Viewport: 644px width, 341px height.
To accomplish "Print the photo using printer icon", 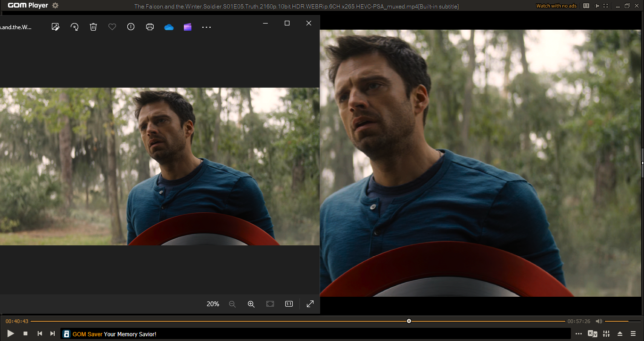I will pos(150,27).
